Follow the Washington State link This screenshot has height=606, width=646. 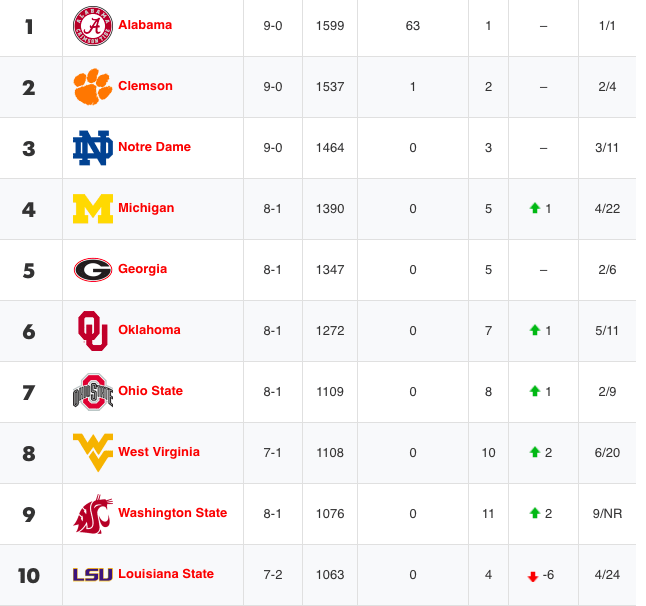coord(173,513)
